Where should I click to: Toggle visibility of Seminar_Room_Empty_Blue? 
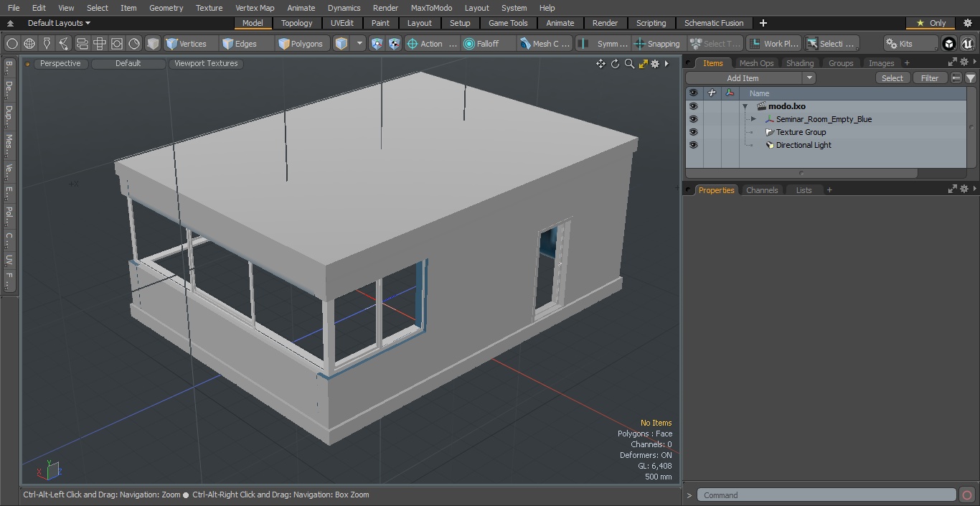693,119
